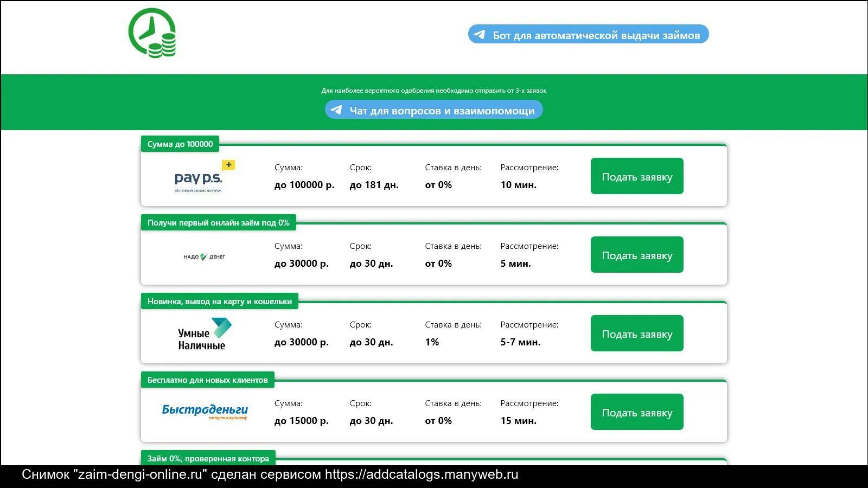Image resolution: width=868 pixels, height=488 pixels.
Task: Submit application for the Быстроденьги loan
Action: tap(637, 412)
